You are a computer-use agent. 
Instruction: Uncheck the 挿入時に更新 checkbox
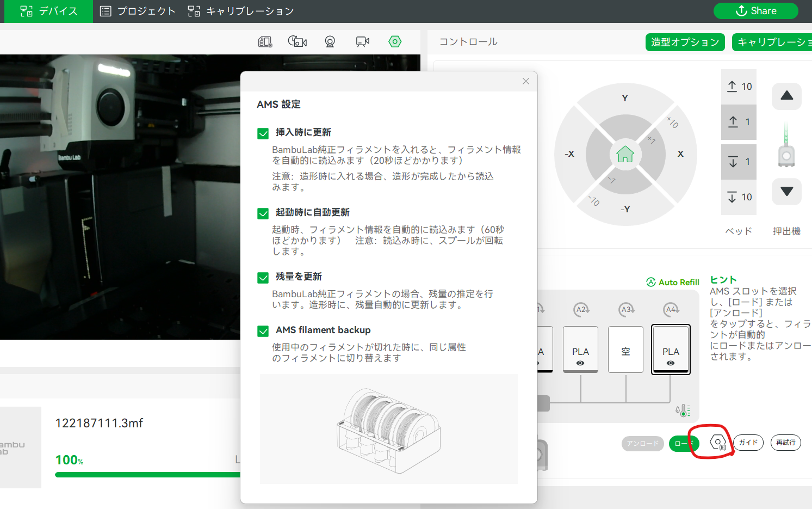(x=263, y=132)
